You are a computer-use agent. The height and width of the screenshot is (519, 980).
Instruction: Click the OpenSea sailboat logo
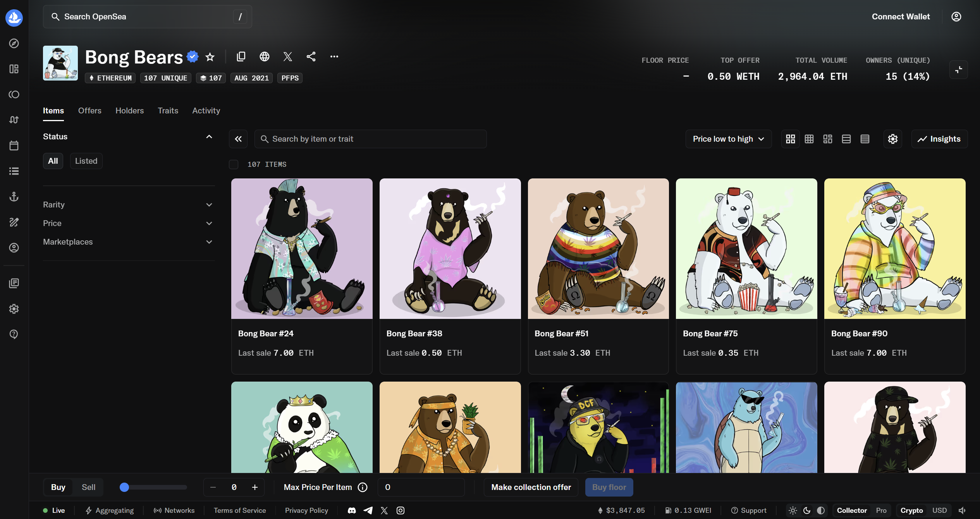[14, 17]
